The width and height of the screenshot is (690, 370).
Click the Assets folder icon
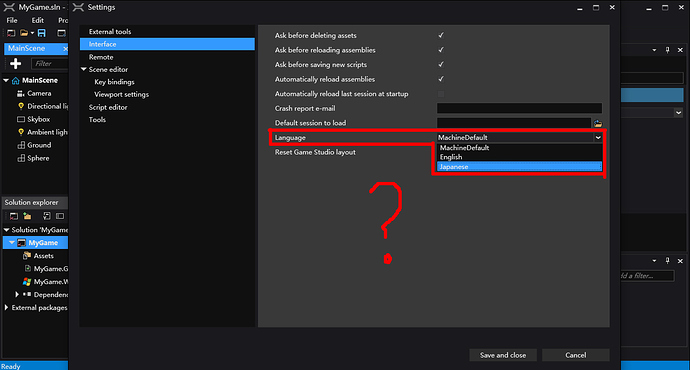tap(27, 256)
